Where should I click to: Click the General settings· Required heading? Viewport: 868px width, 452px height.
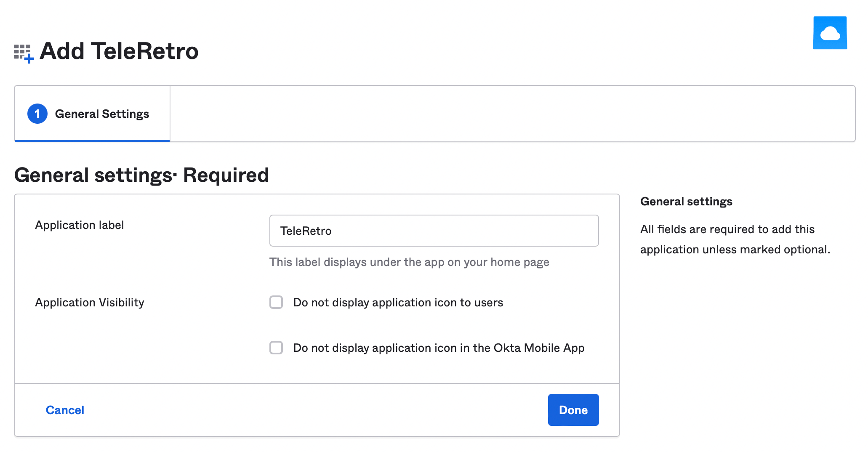tap(141, 175)
